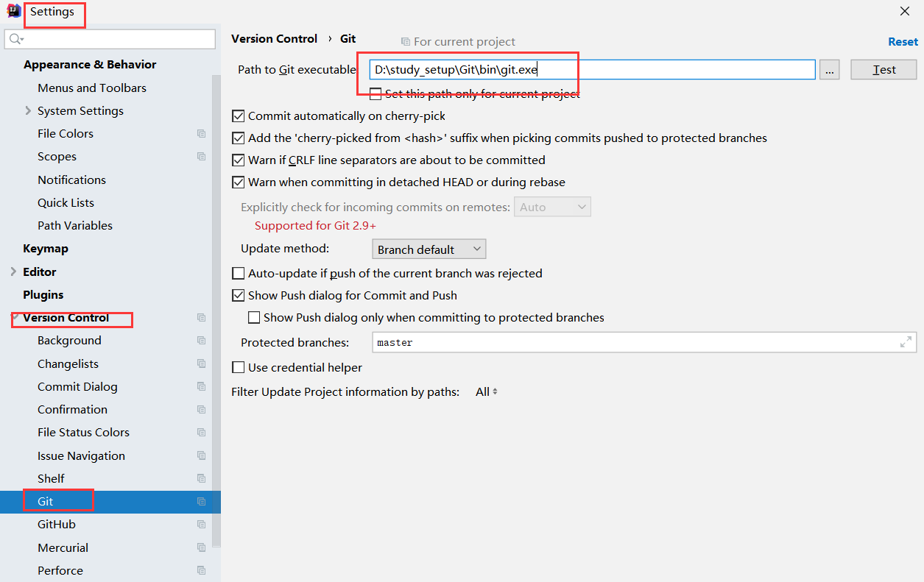
Task: Click project-level icon beside Commit Dialog
Action: pos(201,387)
